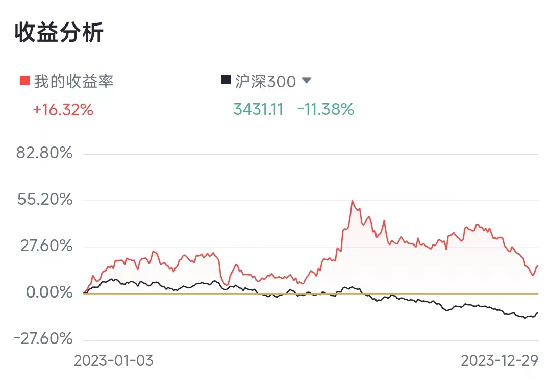Click the 55.20% y-axis label
This screenshot has height=392, width=551.
(x=44, y=199)
